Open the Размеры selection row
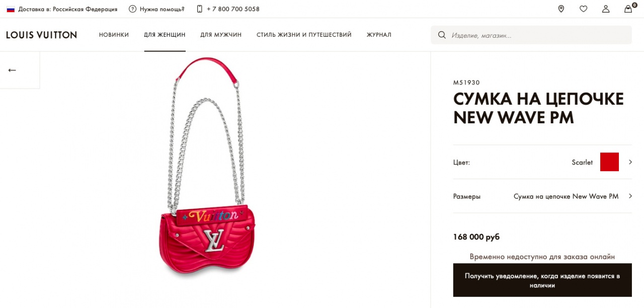Viewport: 644px width, 308px height. [542, 196]
